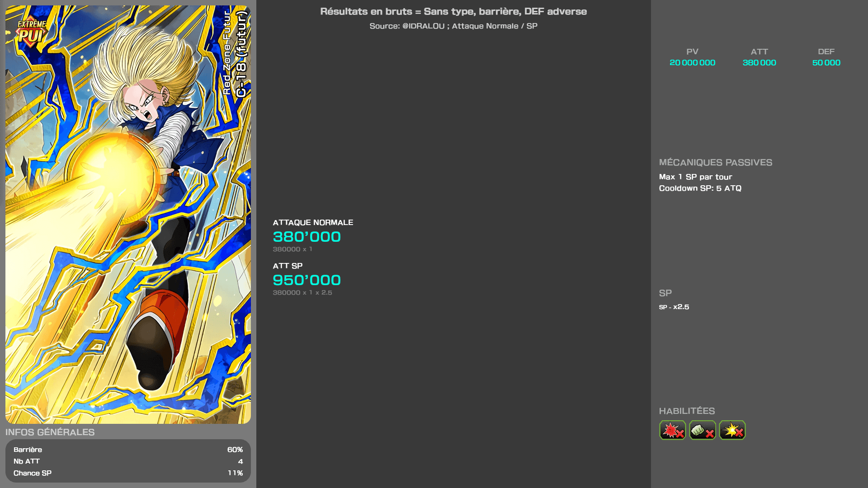Click the DEF stat header

coord(826,52)
